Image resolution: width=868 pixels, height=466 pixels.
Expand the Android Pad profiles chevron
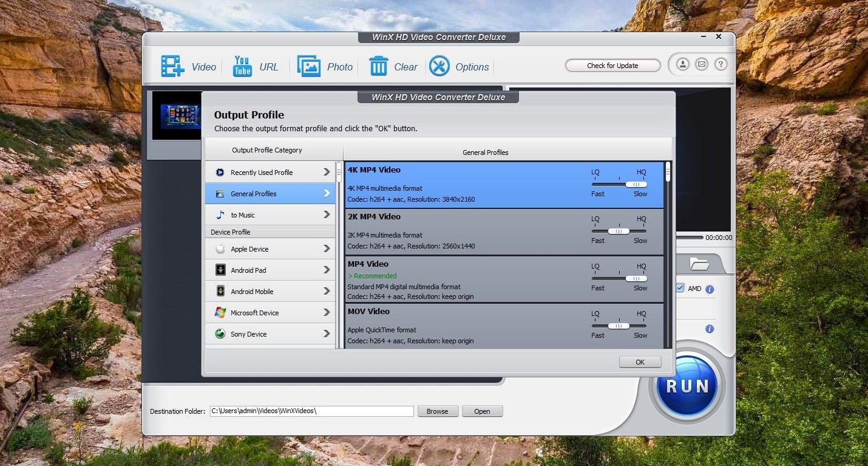pyautogui.click(x=326, y=270)
